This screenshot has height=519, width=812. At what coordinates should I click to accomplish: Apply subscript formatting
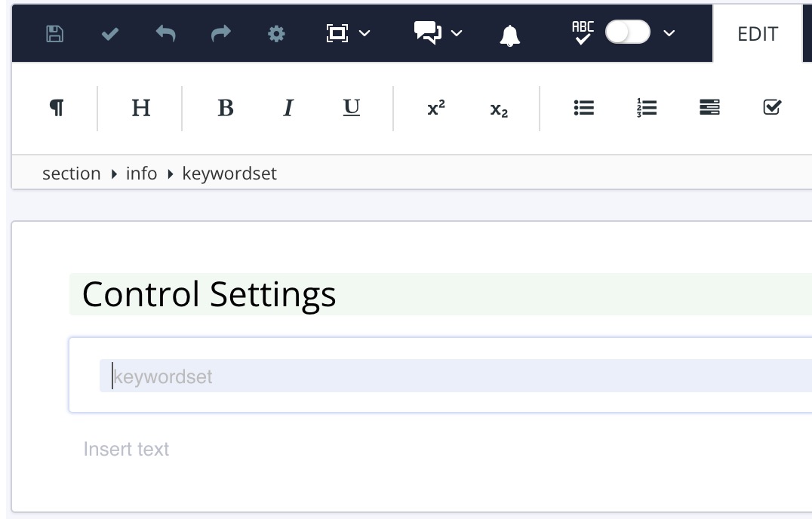tap(499, 108)
